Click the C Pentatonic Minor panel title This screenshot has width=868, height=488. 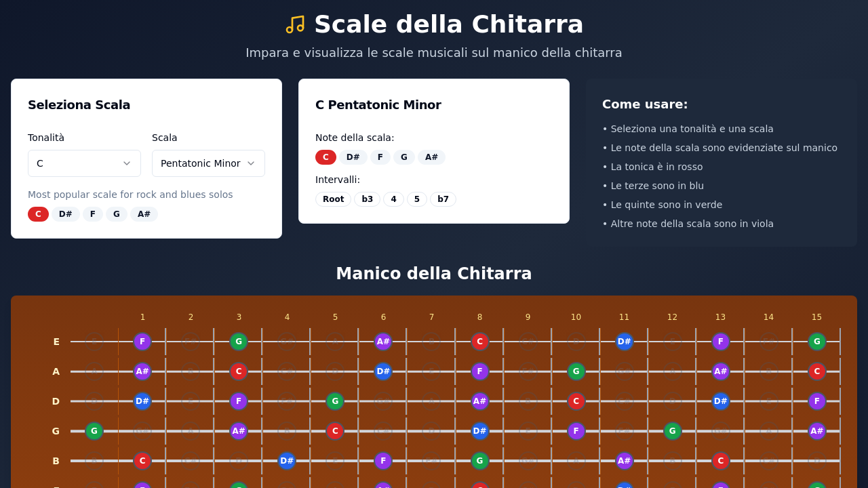pyautogui.click(x=378, y=104)
